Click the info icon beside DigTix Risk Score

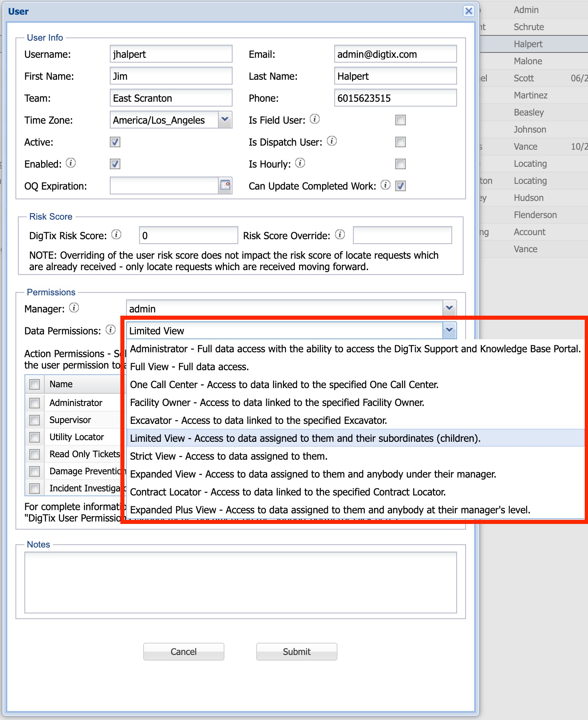pyautogui.click(x=116, y=234)
